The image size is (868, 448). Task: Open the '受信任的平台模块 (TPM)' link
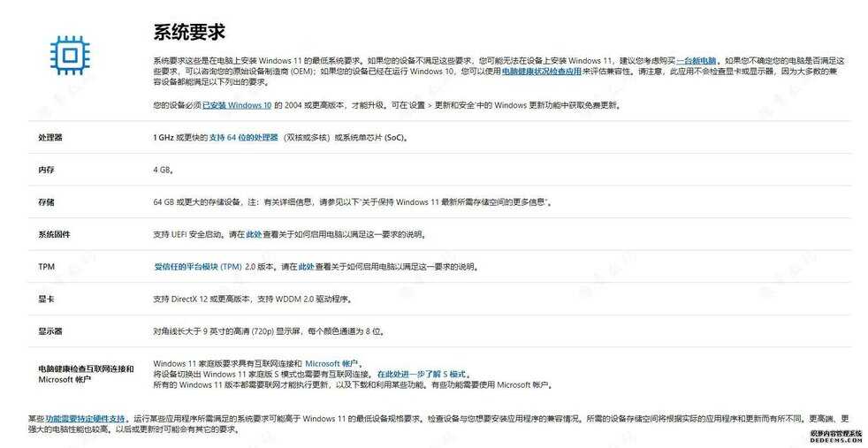pyautogui.click(x=198, y=267)
